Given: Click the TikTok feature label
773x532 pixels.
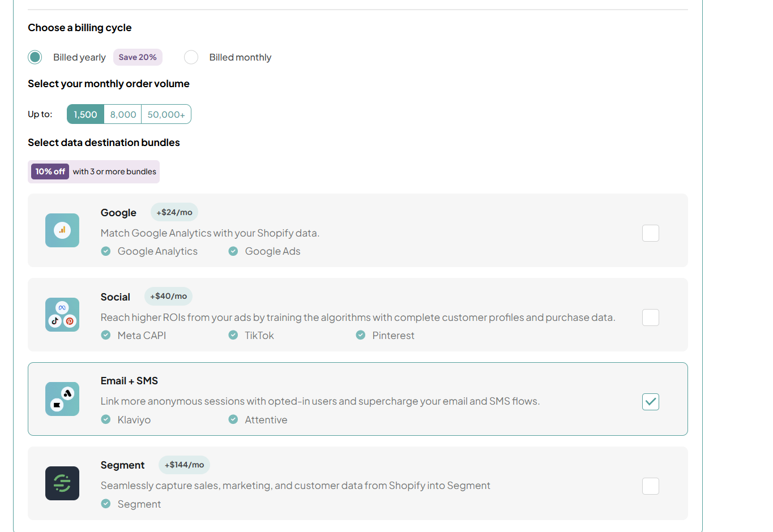Looking at the screenshot, I should tap(259, 336).
